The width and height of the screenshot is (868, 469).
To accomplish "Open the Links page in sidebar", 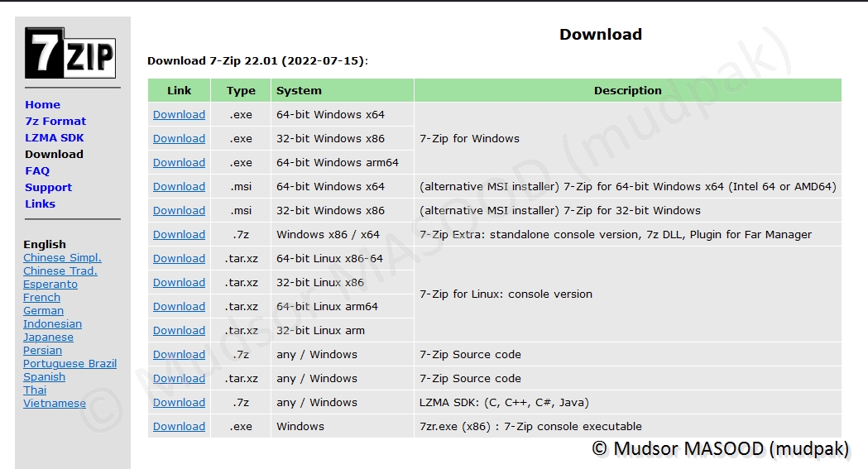I will 40,204.
